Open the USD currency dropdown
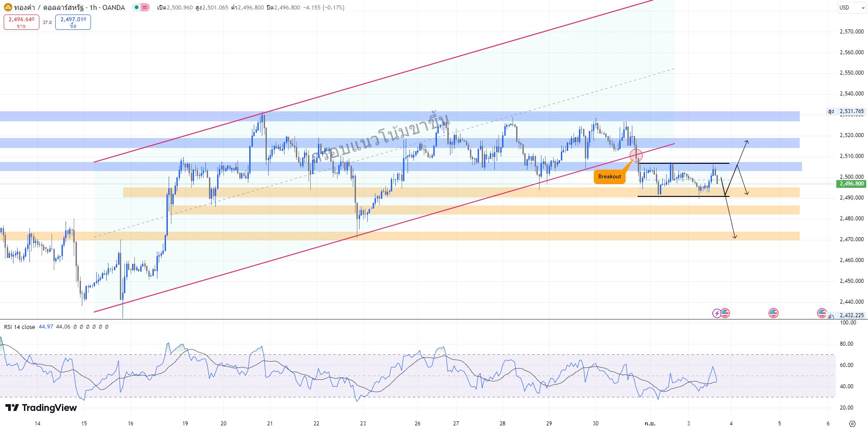Image resolution: width=868 pixels, height=429 pixels. 852,7
